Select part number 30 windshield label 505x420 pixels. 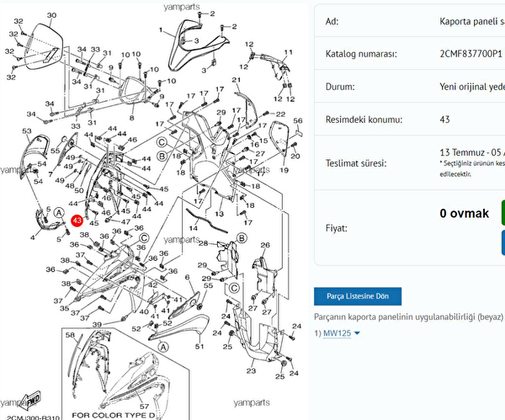pyautogui.click(x=51, y=16)
